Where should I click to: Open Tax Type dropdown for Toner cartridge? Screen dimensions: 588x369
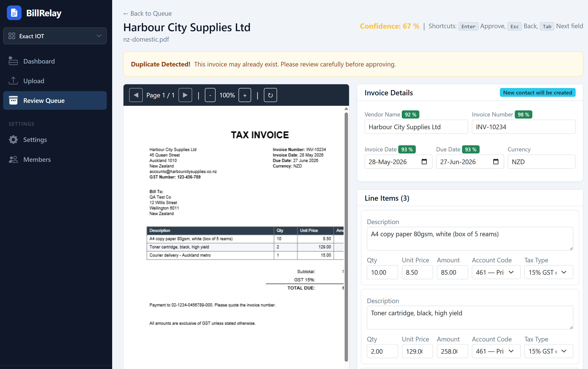click(x=549, y=351)
